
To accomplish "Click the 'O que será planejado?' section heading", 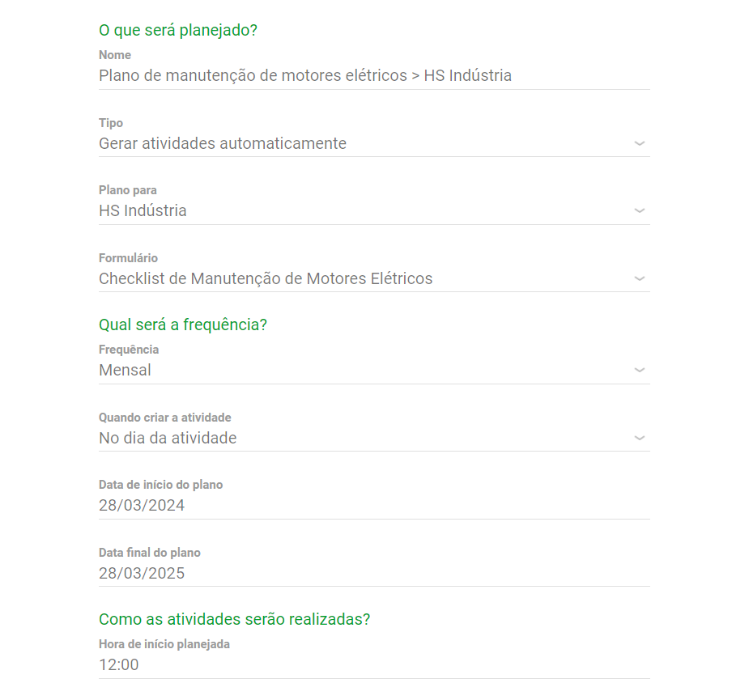I will point(177,29).
